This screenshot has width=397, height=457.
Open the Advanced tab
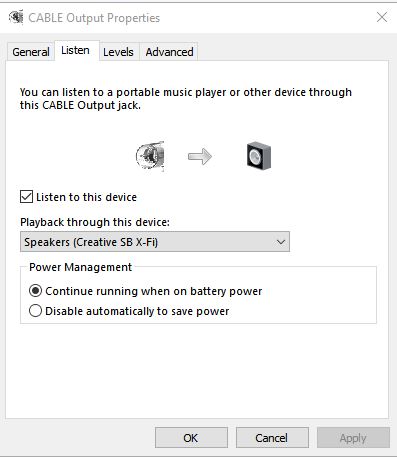pyautogui.click(x=169, y=52)
